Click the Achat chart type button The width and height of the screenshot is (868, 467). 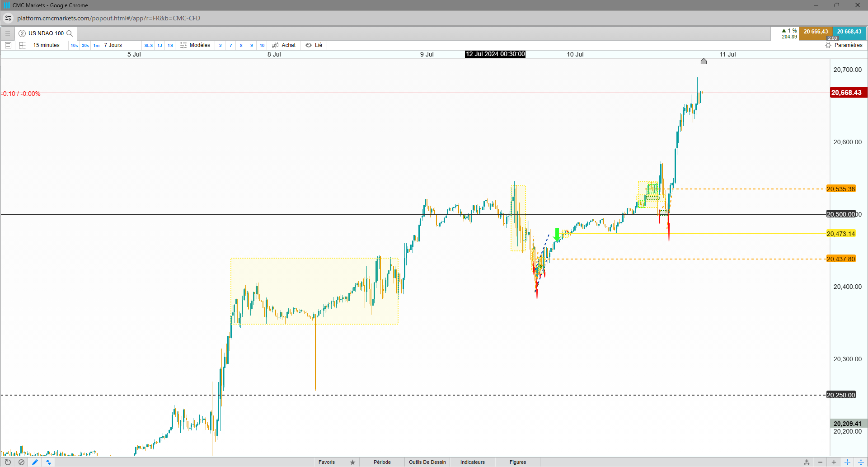284,45
